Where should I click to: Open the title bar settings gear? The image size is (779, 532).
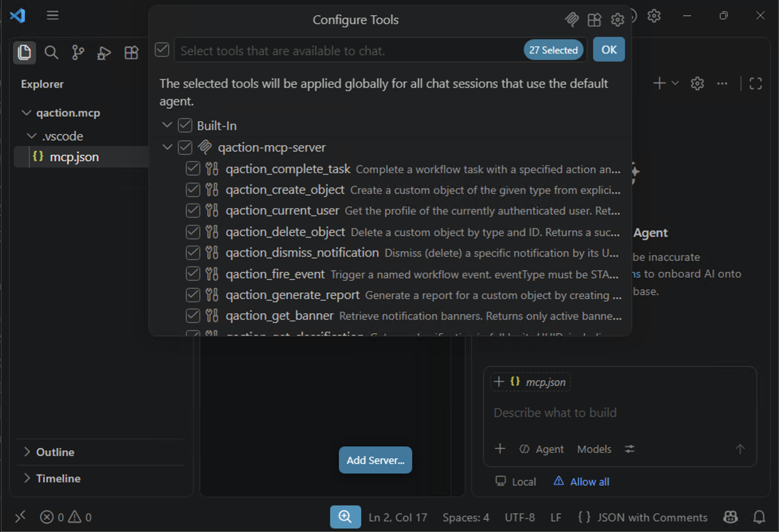click(x=654, y=16)
